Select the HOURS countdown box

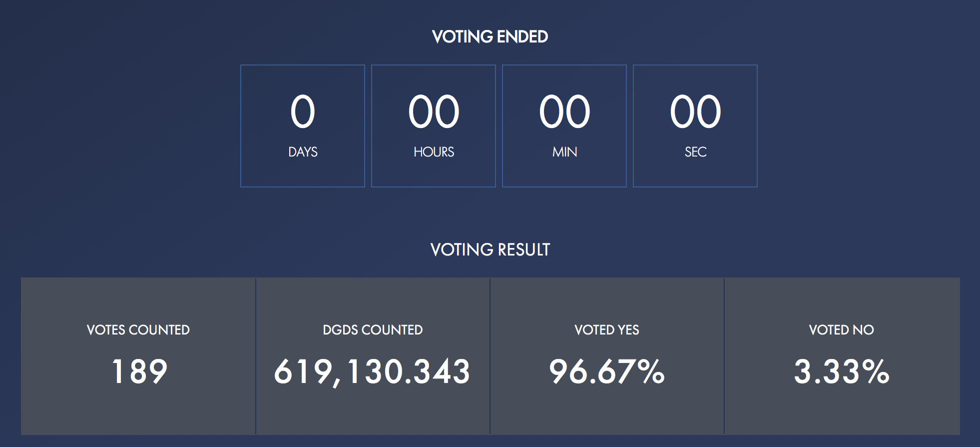click(434, 126)
